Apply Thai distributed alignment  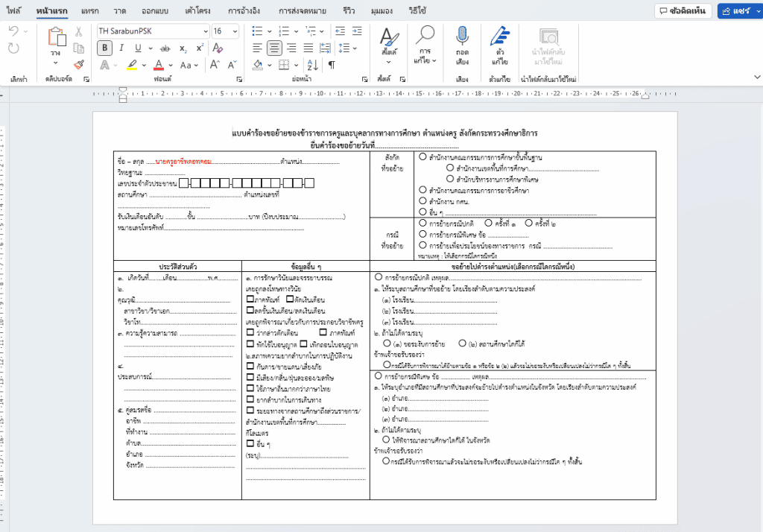pyautogui.click(x=326, y=48)
